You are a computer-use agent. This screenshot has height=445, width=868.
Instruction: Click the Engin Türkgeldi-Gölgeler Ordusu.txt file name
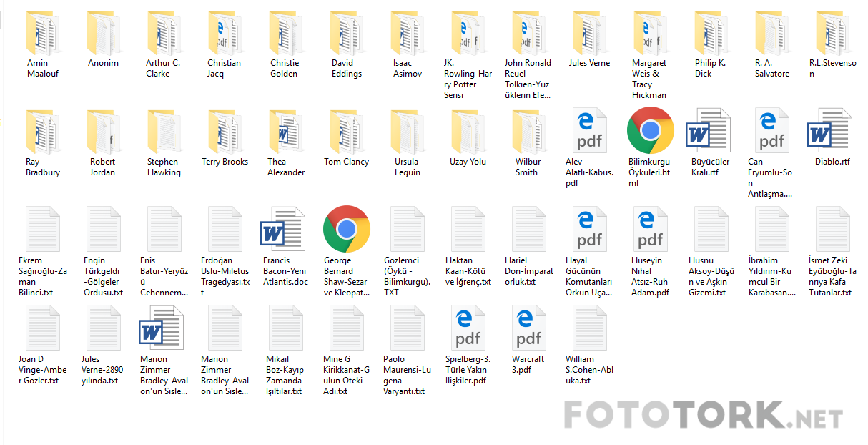[x=103, y=276]
